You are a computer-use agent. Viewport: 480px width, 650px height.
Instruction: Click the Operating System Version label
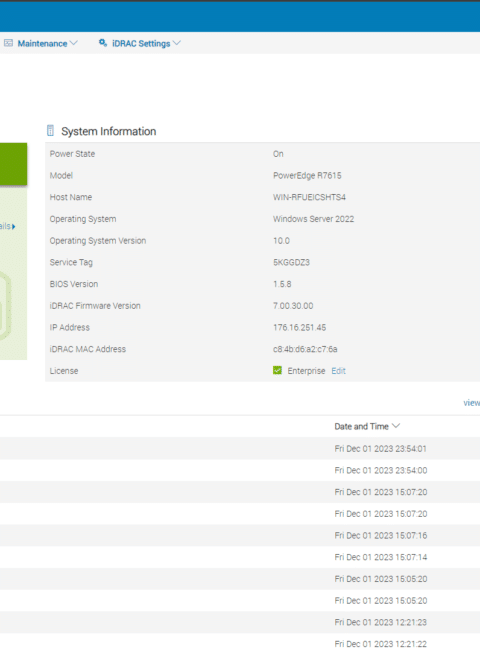pos(98,241)
